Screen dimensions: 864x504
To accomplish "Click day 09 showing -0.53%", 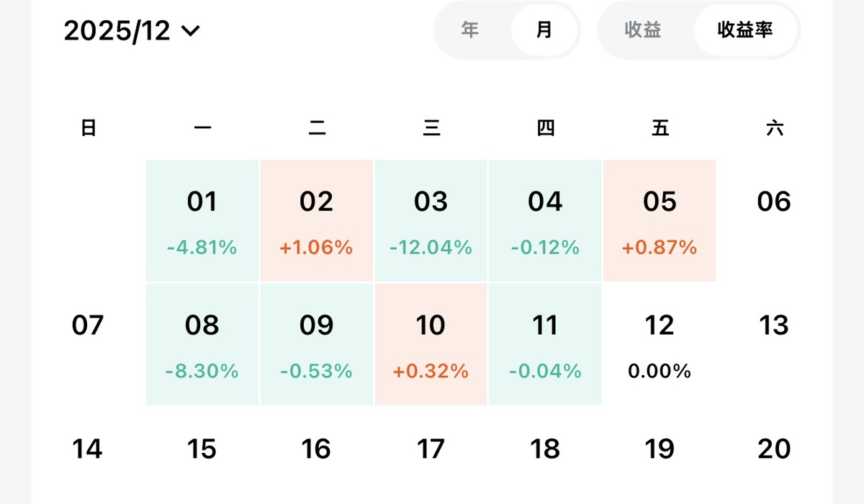I will click(x=316, y=344).
